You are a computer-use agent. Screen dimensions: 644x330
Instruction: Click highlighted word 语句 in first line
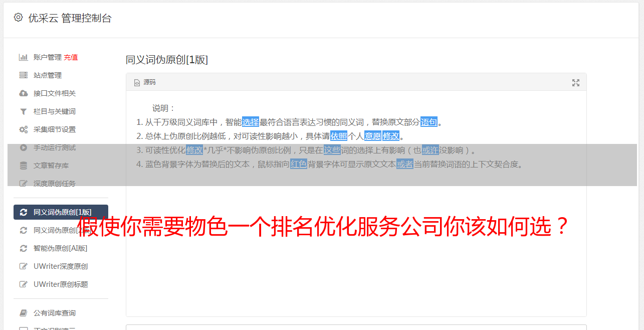click(x=429, y=122)
